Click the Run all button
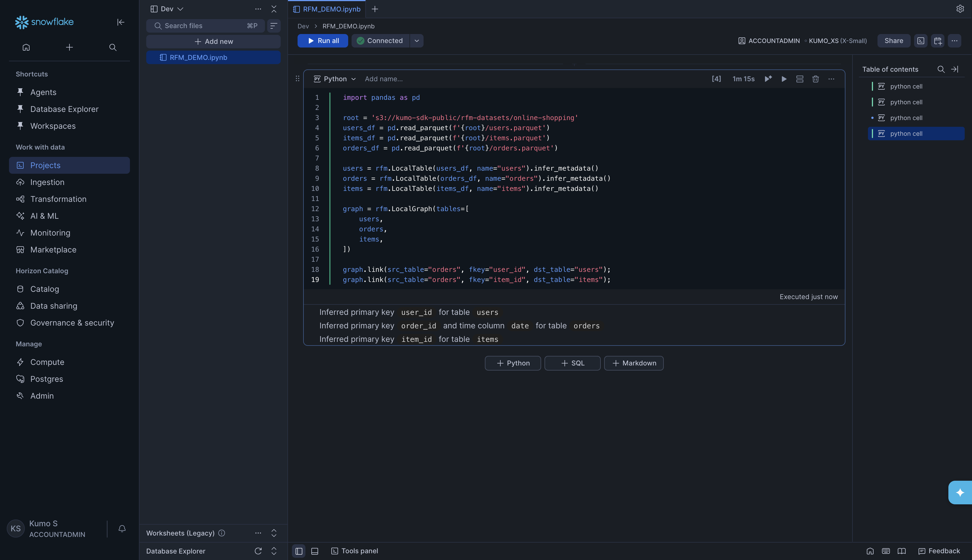Image resolution: width=972 pixels, height=560 pixels. [x=323, y=40]
